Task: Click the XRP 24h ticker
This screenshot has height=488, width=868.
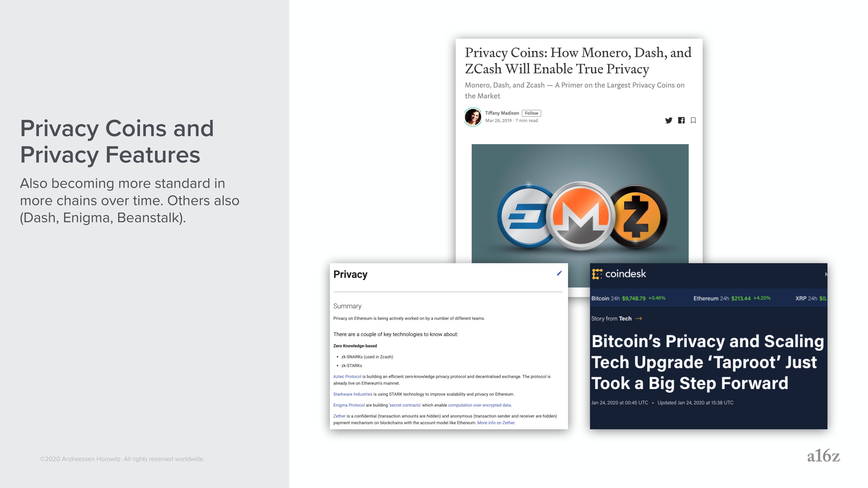Action: pos(811,298)
